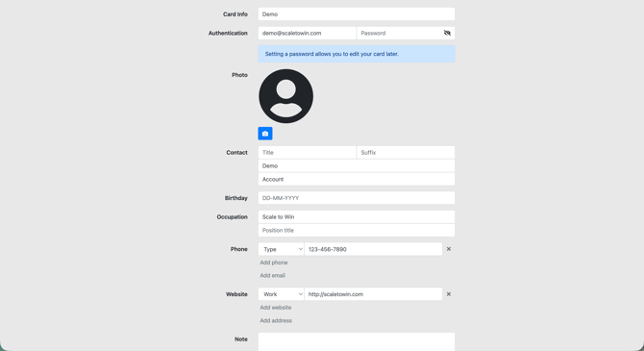Viewport: 644px width, 351px height.
Task: Remove the website entry with X icon
Action: tap(449, 294)
